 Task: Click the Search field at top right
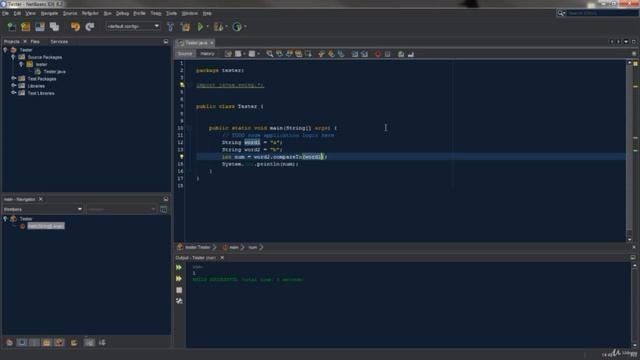pos(602,13)
